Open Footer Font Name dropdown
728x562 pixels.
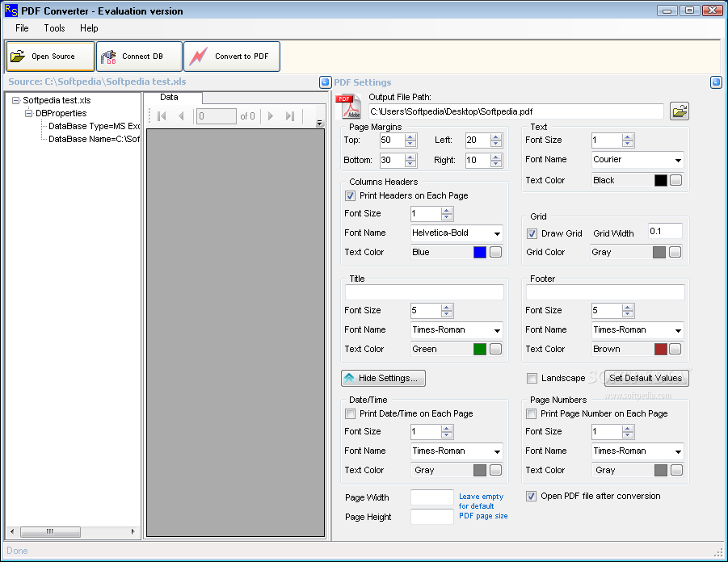[679, 330]
